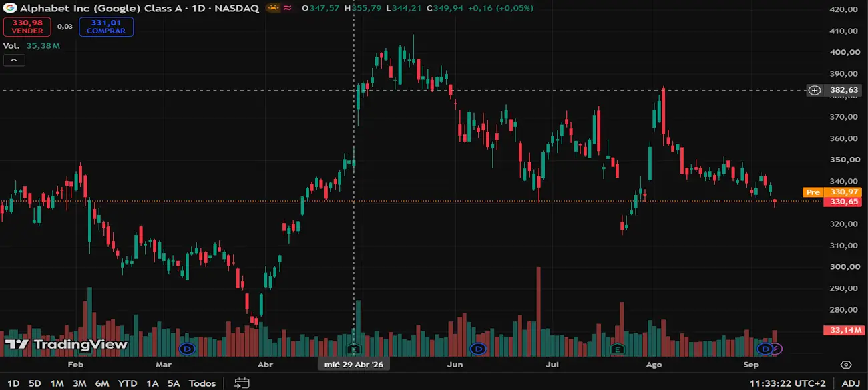The height and width of the screenshot is (390, 868).
Task: Click the earnings E marker near late July
Action: pyautogui.click(x=617, y=349)
